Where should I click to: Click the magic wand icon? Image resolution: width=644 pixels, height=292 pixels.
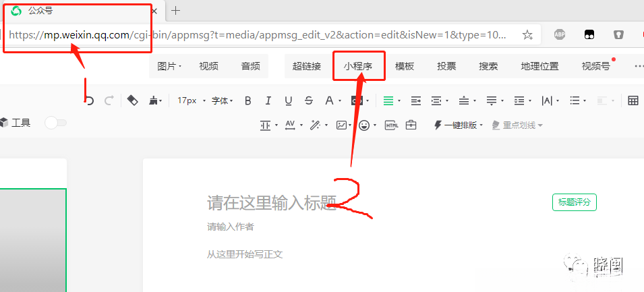pyautogui.click(x=315, y=125)
